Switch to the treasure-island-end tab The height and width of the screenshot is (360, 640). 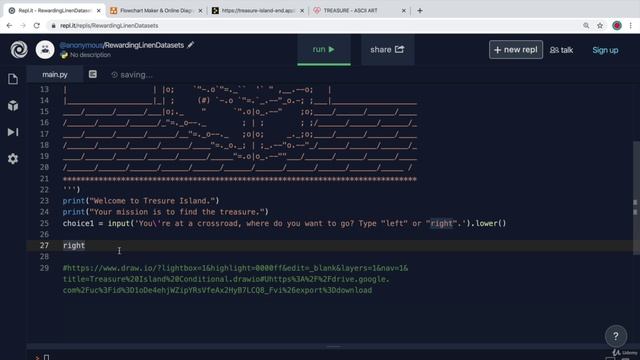(258, 11)
